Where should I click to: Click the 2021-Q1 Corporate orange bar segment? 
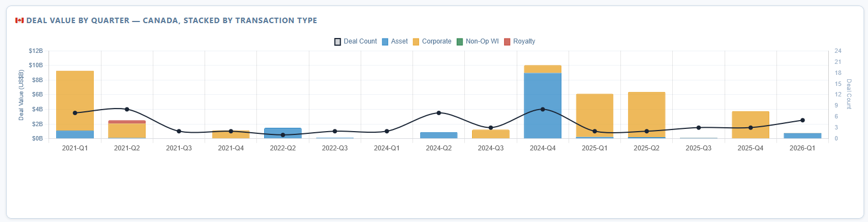75,101
